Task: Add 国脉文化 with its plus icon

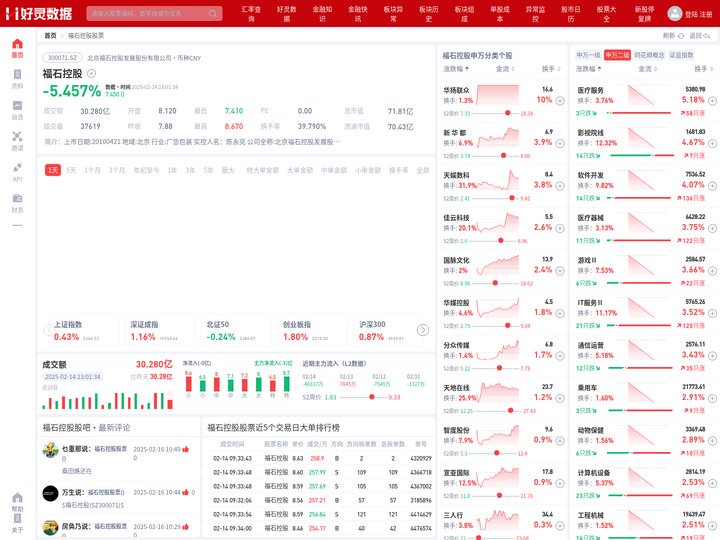Action: pos(560,271)
